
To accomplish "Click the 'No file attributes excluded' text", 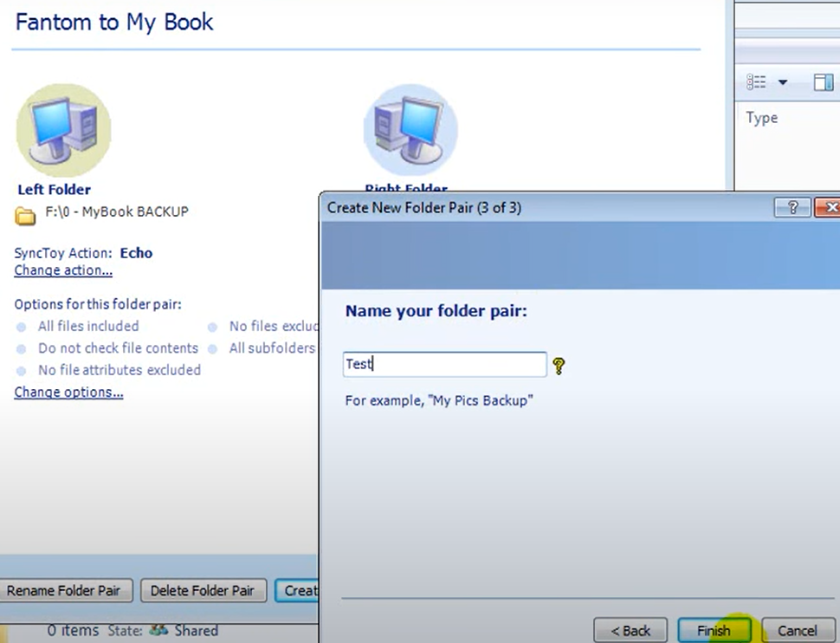I will 120,370.
